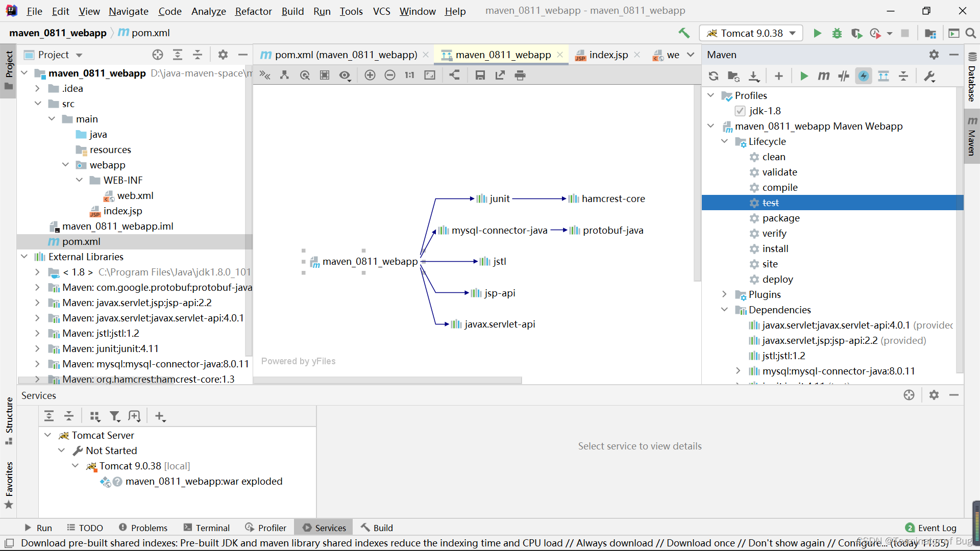
Task: Expand the Plugins node in Maven
Action: pyautogui.click(x=724, y=294)
